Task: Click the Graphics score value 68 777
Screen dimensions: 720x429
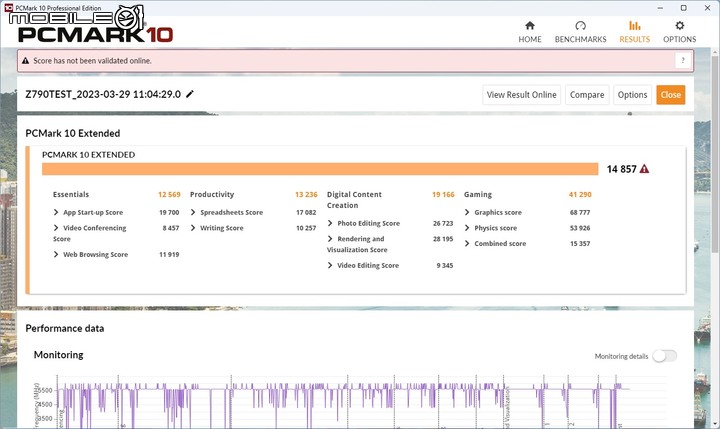Action: click(580, 212)
